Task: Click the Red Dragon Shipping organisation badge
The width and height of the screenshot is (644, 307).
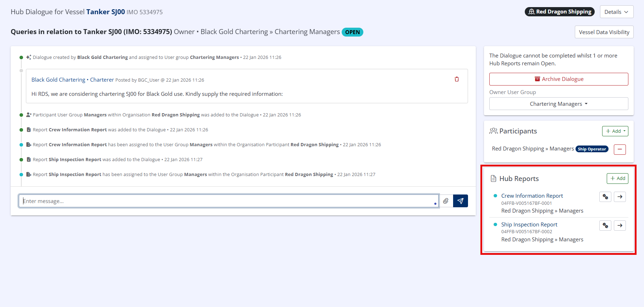Action: 560,12
